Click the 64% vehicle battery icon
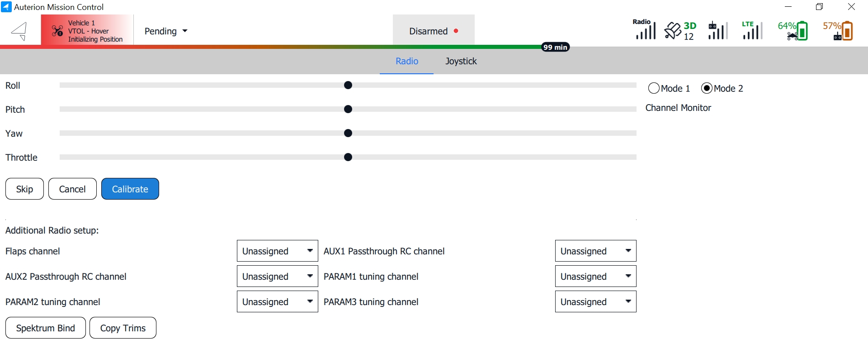The image size is (868, 344). [793, 31]
